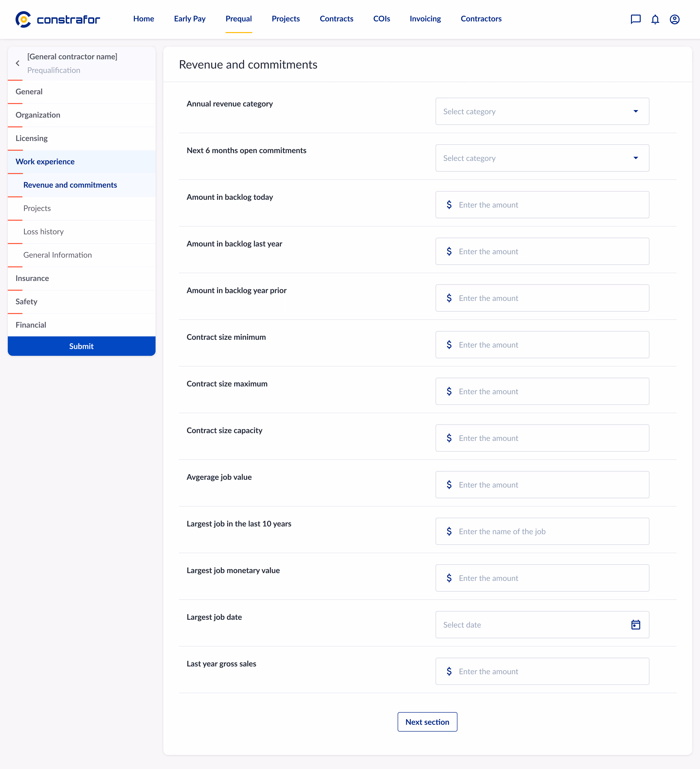The image size is (700, 769).
Task: Click the Next section button
Action: tap(427, 722)
